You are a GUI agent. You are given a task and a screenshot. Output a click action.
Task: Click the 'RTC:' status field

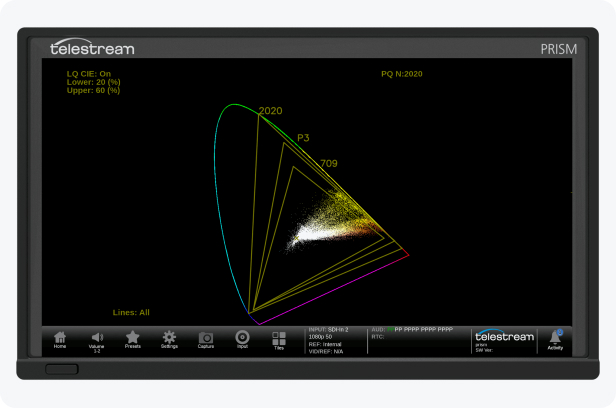(x=378, y=337)
